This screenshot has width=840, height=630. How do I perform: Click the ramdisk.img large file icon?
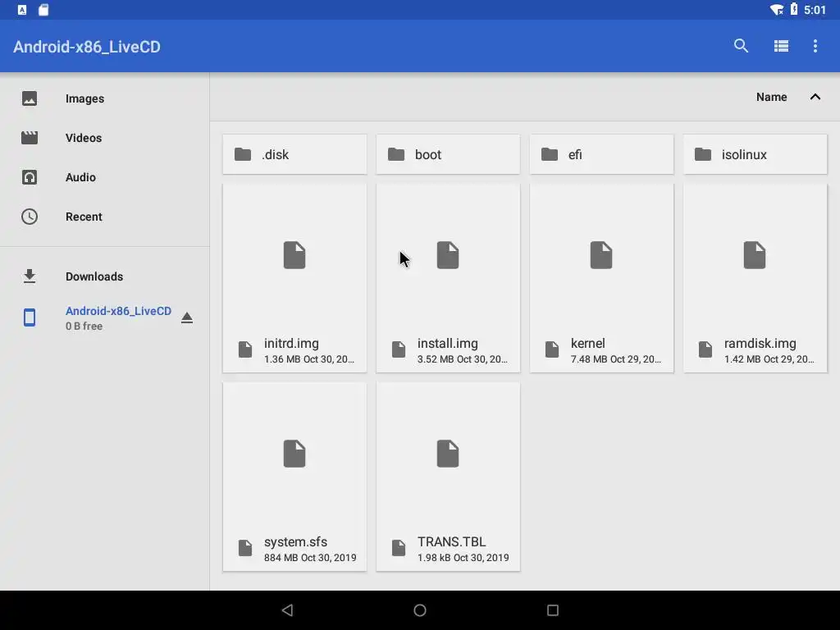point(755,255)
